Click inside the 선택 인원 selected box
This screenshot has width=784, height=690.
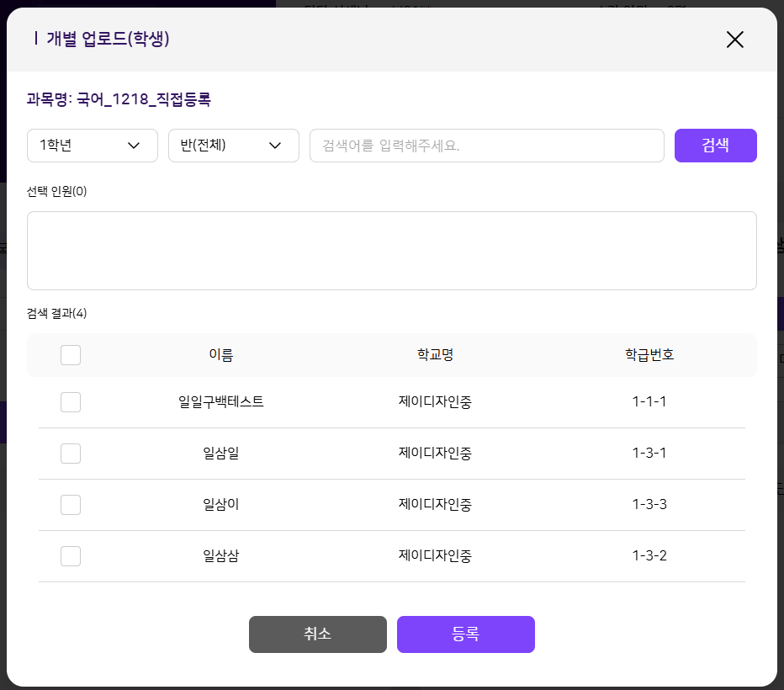tap(391, 251)
